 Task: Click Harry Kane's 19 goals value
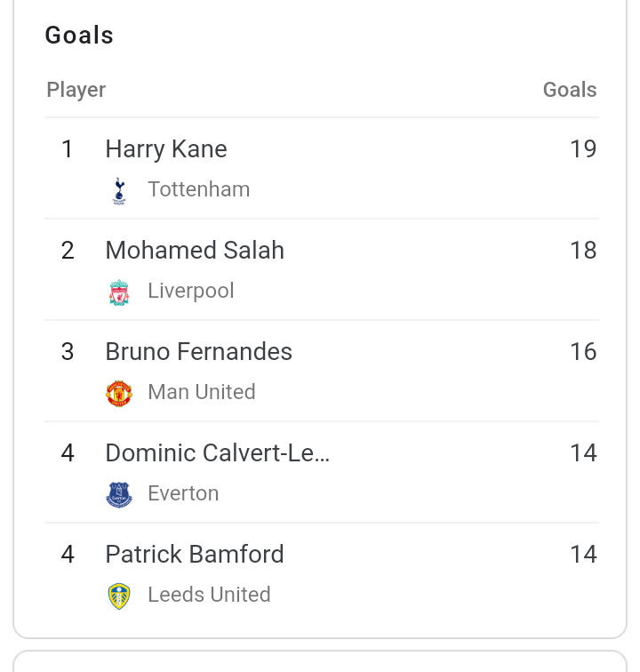point(583,149)
